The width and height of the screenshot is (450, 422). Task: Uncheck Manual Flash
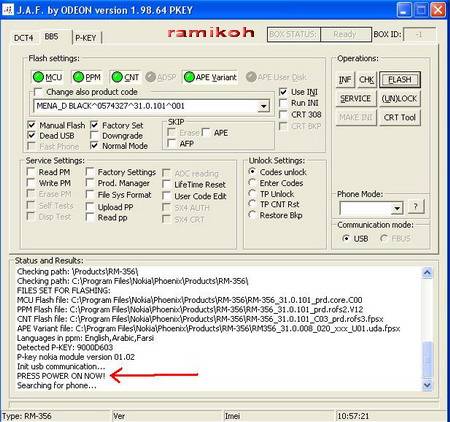[31, 125]
